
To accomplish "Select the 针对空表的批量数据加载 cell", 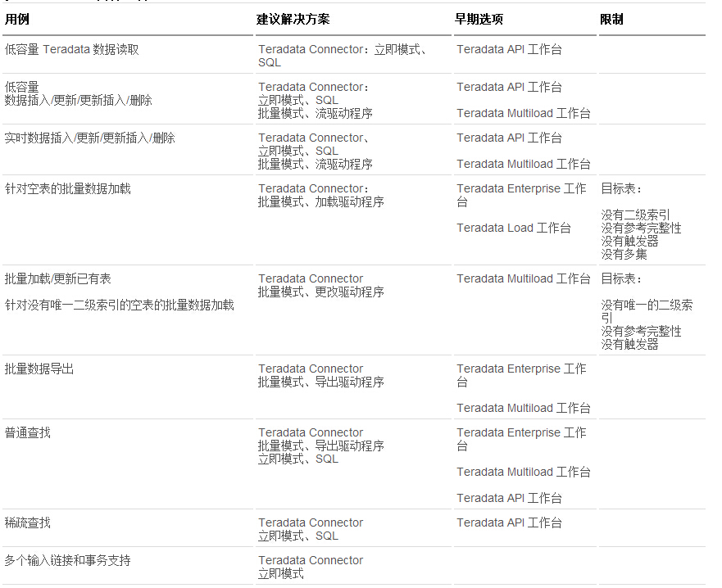I will (x=68, y=188).
